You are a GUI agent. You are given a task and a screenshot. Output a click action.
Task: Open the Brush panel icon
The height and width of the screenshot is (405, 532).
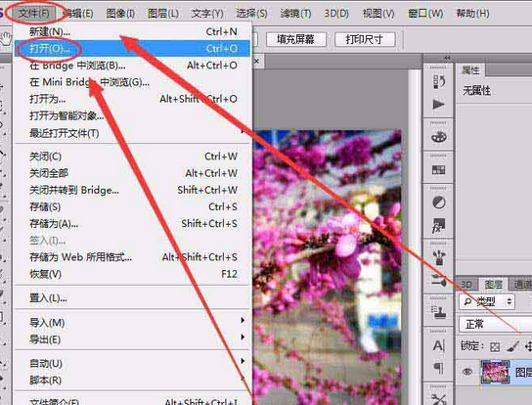tap(439, 258)
